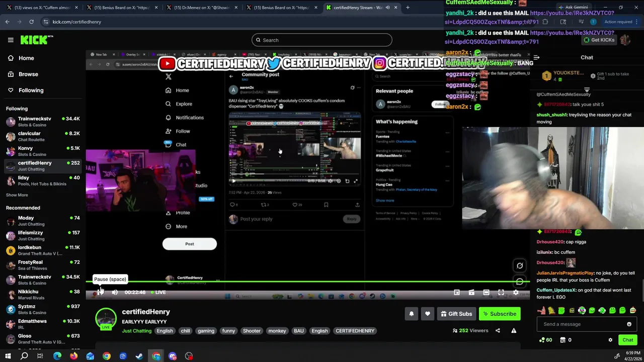Click Get KICKs button
Image resolution: width=644 pixels, height=362 pixels.
(x=599, y=40)
